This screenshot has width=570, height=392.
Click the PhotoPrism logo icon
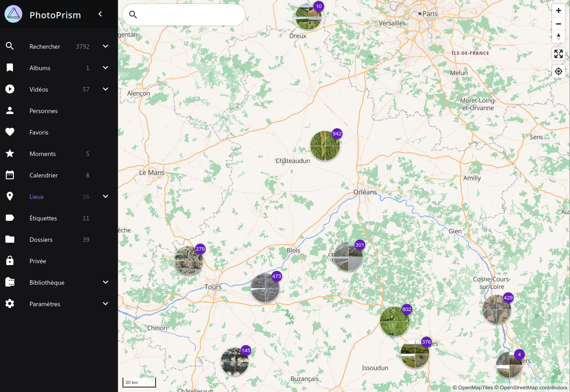click(13, 14)
